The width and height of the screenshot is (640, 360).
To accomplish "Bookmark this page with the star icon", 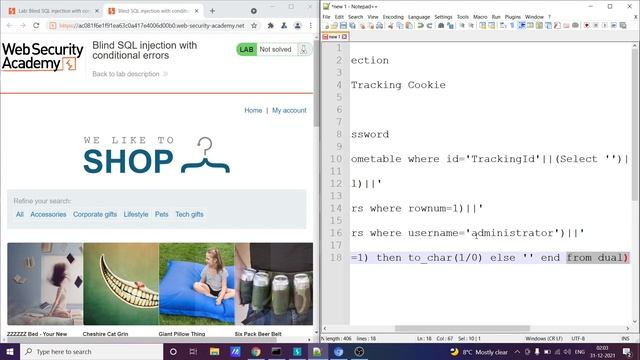I will click(x=254, y=25).
